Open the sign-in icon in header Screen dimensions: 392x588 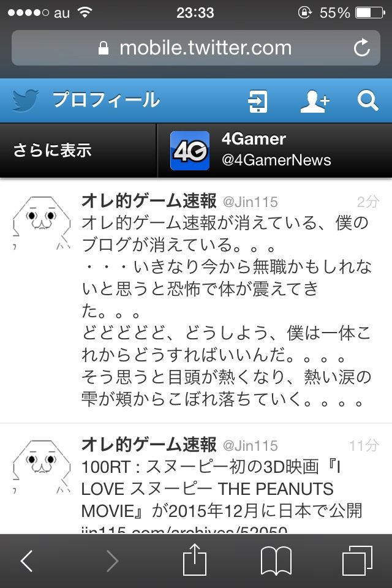[x=258, y=101]
